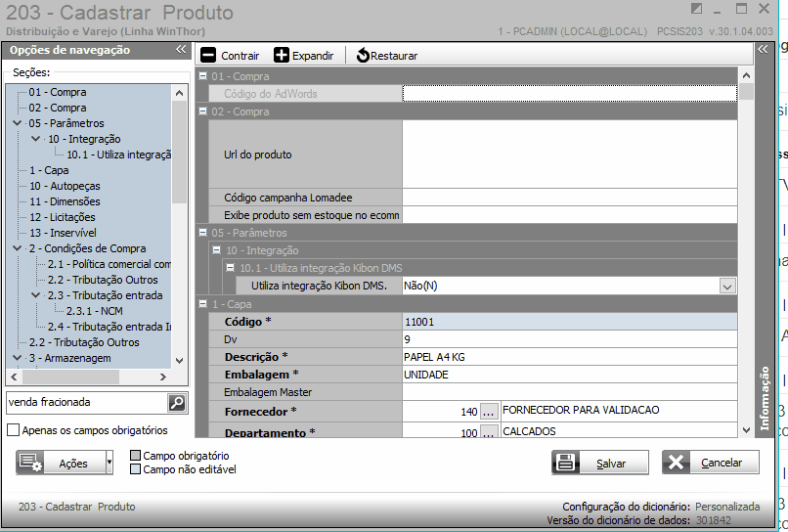This screenshot has width=788, height=532.
Task: Collapse 3 - Armazenagem tree node
Action: coord(18,358)
